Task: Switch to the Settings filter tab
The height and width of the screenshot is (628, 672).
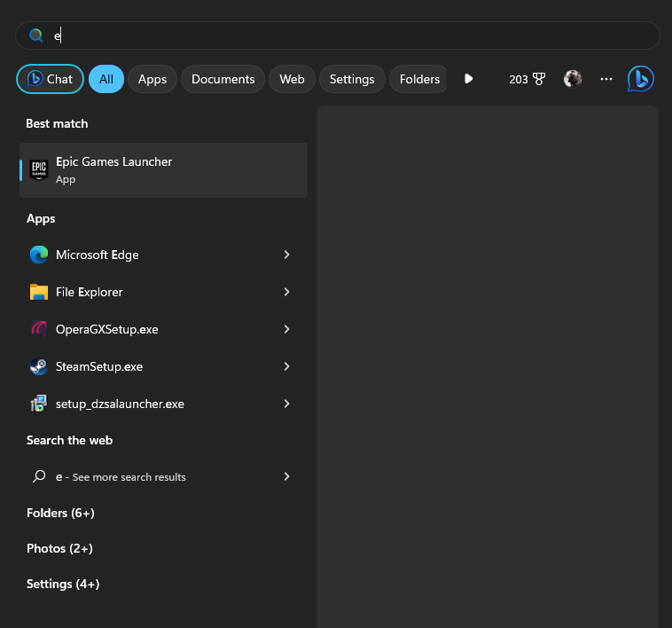Action: [x=352, y=79]
